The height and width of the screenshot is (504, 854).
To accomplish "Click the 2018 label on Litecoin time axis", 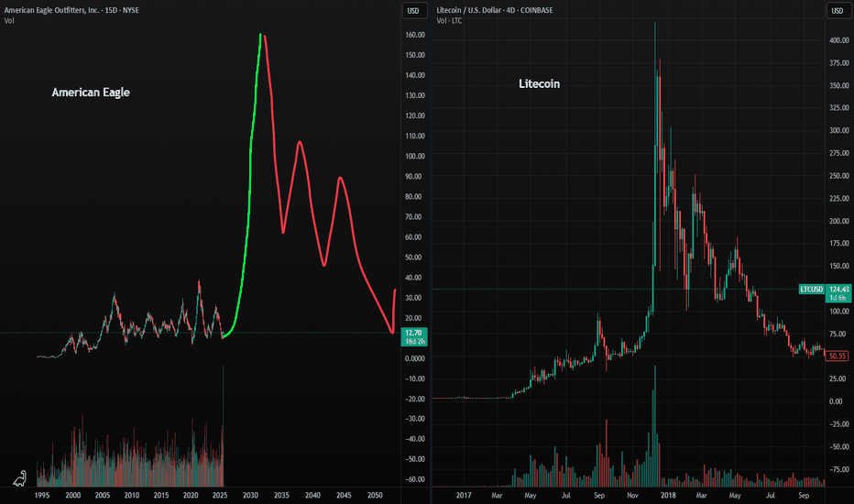I will click(668, 495).
